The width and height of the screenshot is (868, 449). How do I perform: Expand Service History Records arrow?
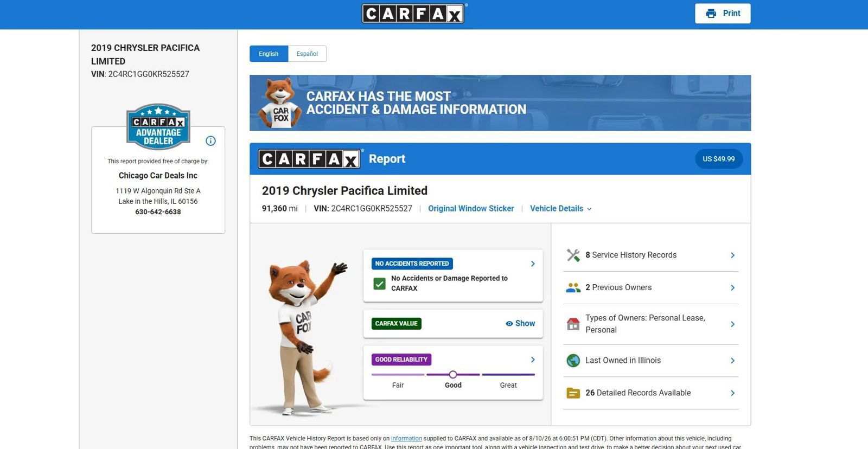click(x=732, y=255)
